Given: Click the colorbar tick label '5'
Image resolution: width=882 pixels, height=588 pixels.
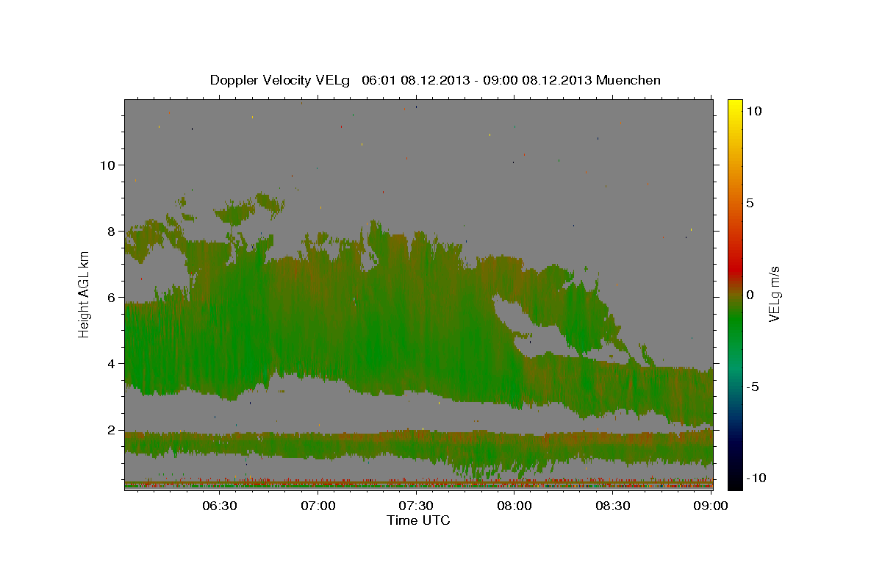Looking at the screenshot, I should point(750,203).
